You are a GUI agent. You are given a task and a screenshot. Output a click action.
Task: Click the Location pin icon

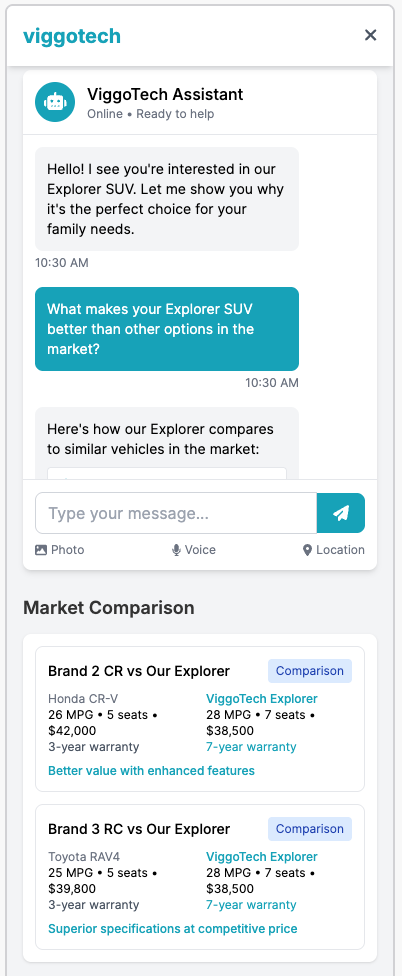point(307,550)
